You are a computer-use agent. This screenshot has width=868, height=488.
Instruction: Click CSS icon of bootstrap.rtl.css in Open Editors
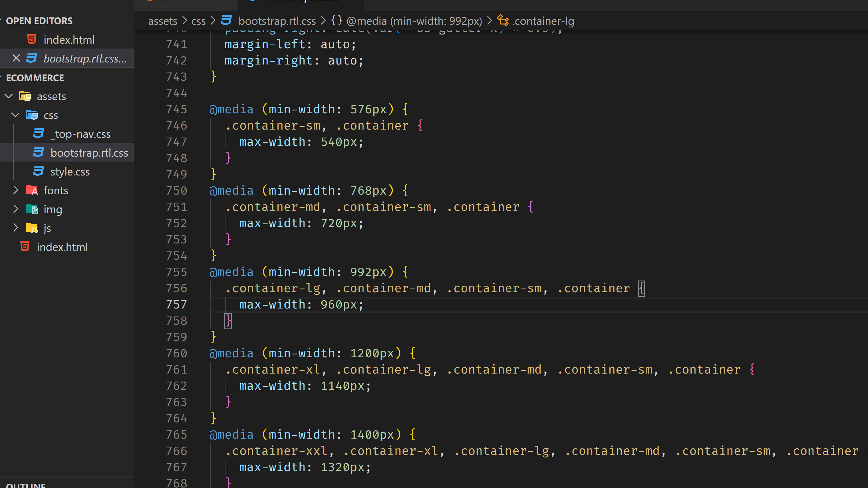pos(32,58)
